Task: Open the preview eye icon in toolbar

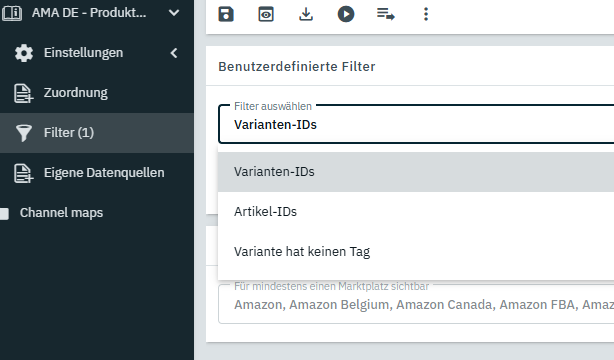Action: (x=266, y=14)
